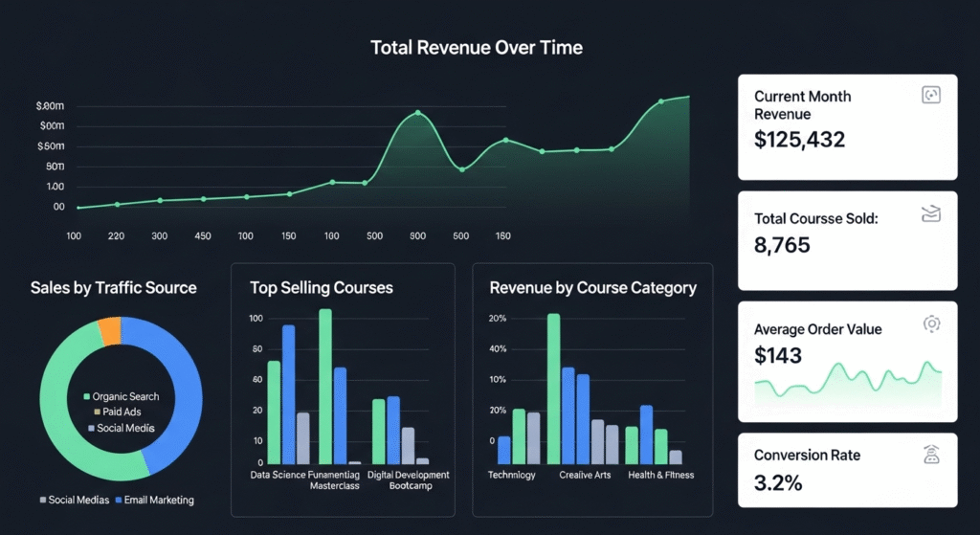The width and height of the screenshot is (980, 535).
Task: Select the Health & Fitness category label
Action: tap(660, 475)
